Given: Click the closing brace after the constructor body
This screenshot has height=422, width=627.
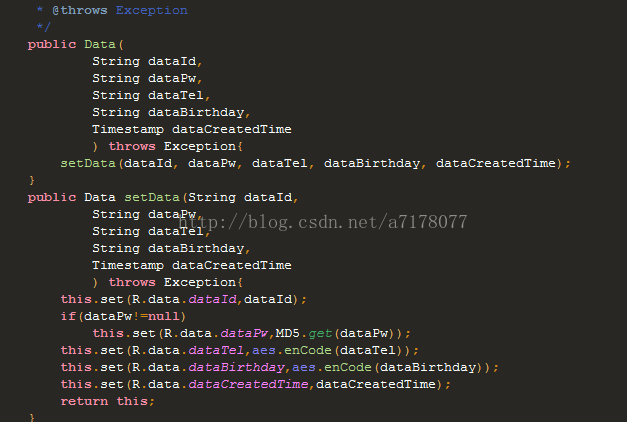Looking at the screenshot, I should coord(32,180).
